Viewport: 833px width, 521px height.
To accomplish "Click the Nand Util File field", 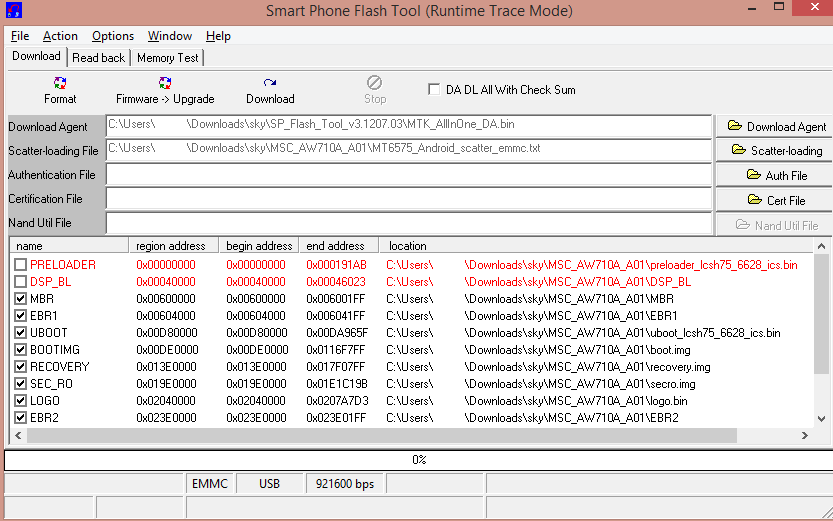I will [x=409, y=223].
